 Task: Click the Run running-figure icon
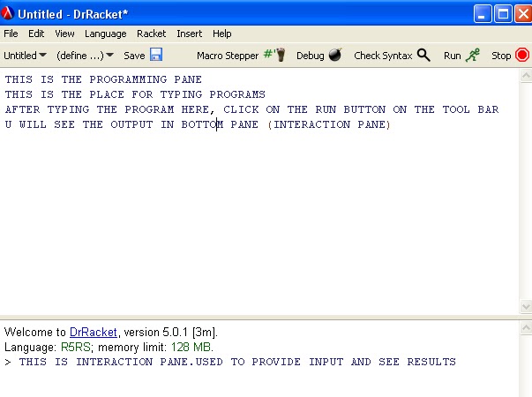click(x=473, y=55)
